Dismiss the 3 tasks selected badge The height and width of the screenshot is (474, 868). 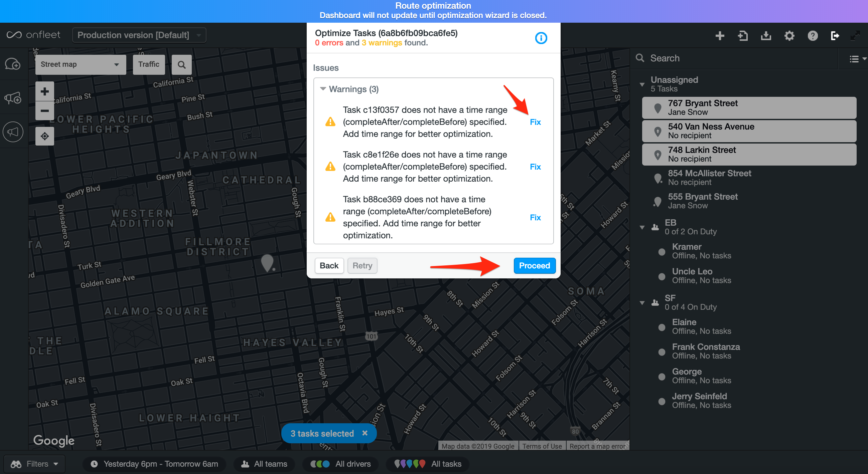pos(365,433)
